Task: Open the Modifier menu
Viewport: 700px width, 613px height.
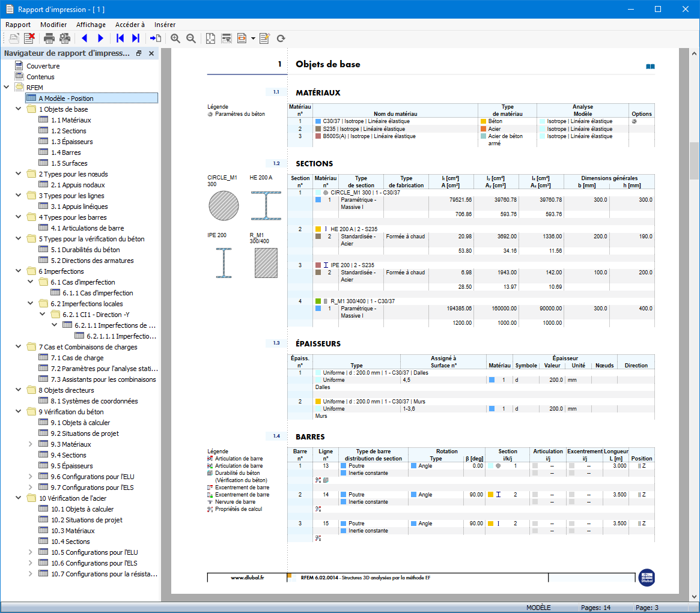Action: tap(53, 25)
